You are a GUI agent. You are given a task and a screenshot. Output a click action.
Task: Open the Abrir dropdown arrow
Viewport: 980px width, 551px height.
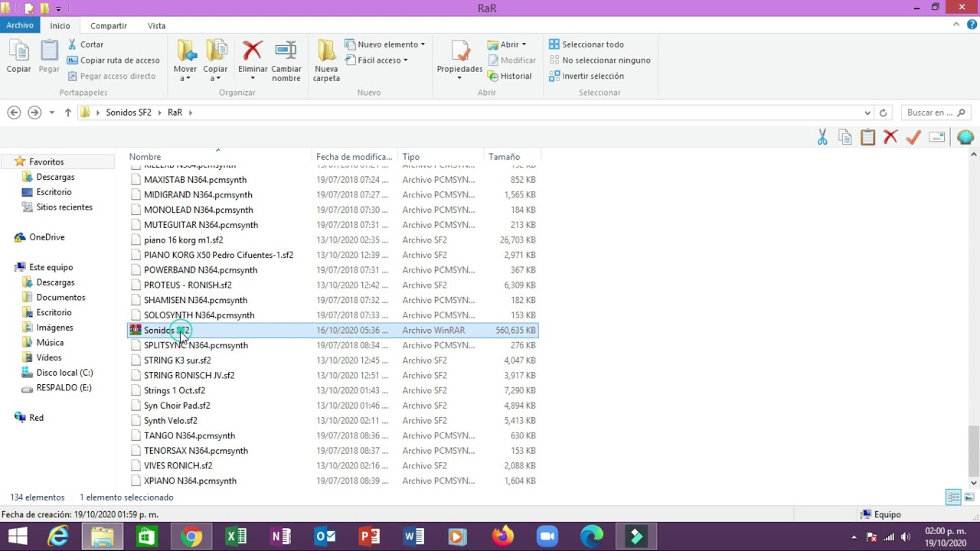tap(524, 44)
